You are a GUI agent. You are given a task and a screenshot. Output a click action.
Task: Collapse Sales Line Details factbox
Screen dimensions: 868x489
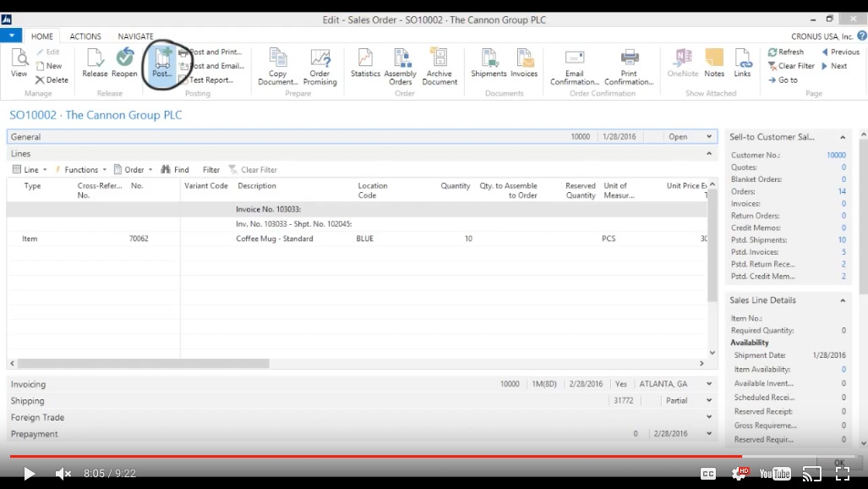(x=843, y=300)
